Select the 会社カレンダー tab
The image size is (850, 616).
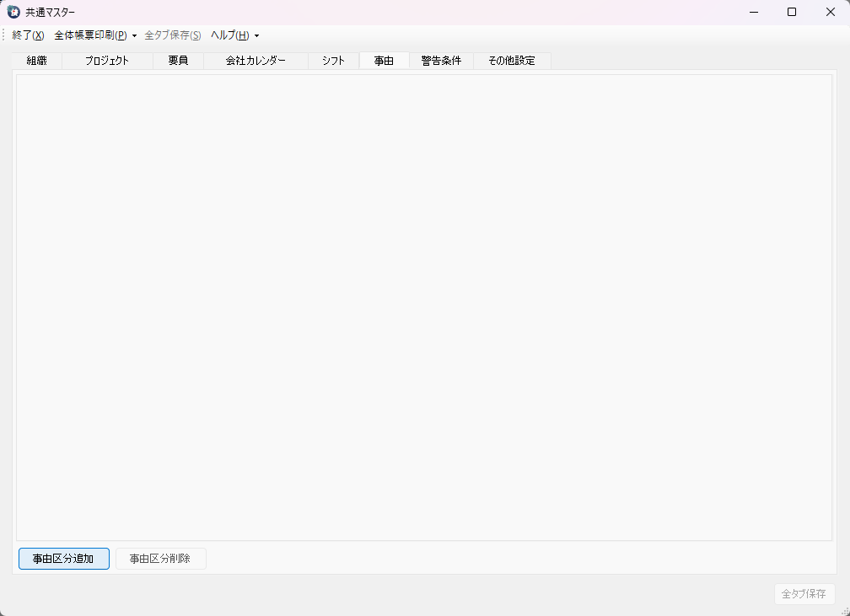click(256, 61)
